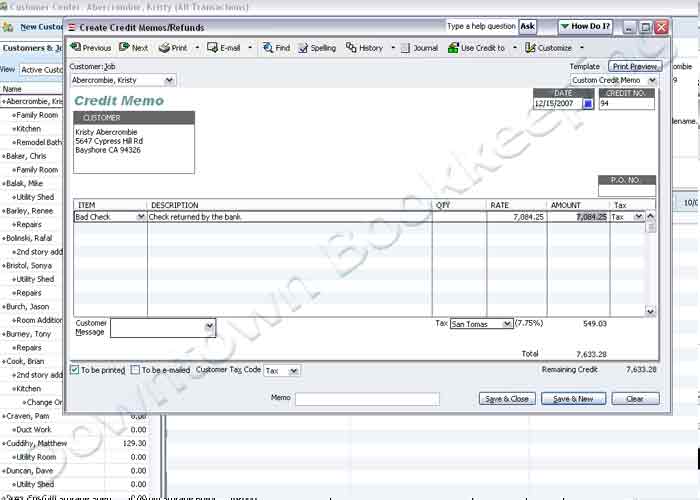Open E-mail dropdown arrow in toolbar

click(x=250, y=47)
